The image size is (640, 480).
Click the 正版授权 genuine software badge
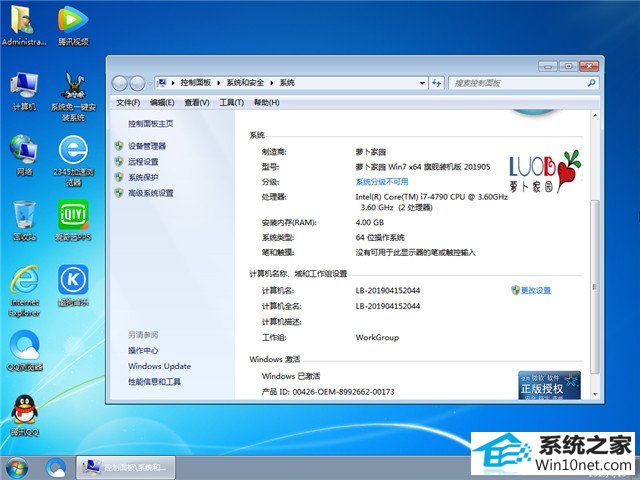click(549, 385)
